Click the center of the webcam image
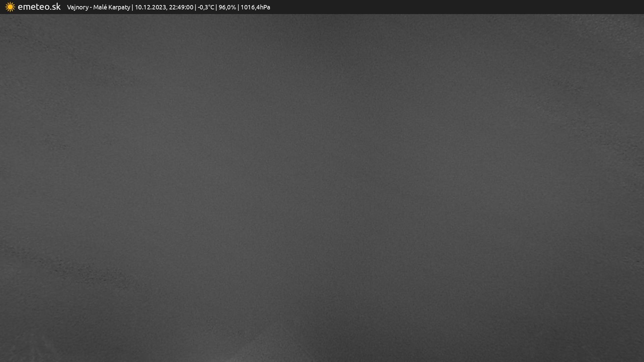Viewport: 644px width, 362px height. [x=322, y=188]
